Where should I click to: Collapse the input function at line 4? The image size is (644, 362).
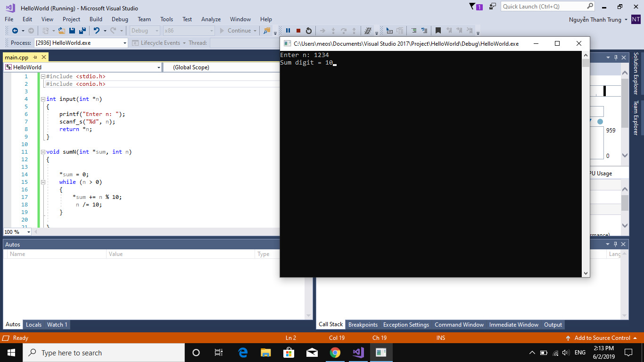[42, 99]
